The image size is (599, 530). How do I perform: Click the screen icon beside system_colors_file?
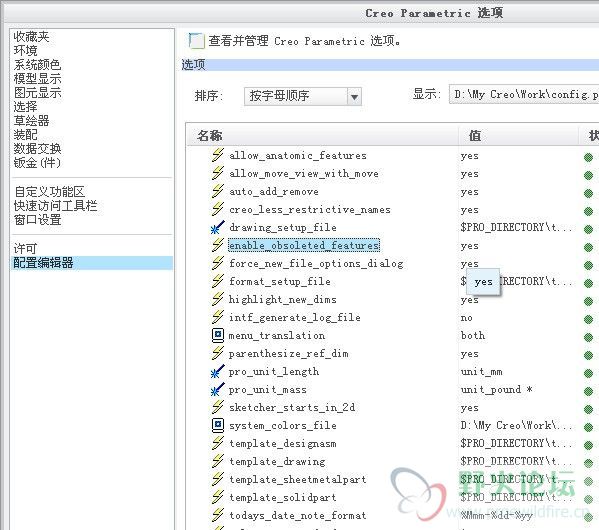pos(218,425)
